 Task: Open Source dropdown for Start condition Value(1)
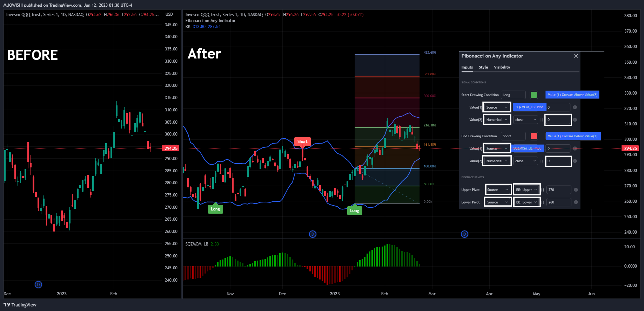click(497, 107)
